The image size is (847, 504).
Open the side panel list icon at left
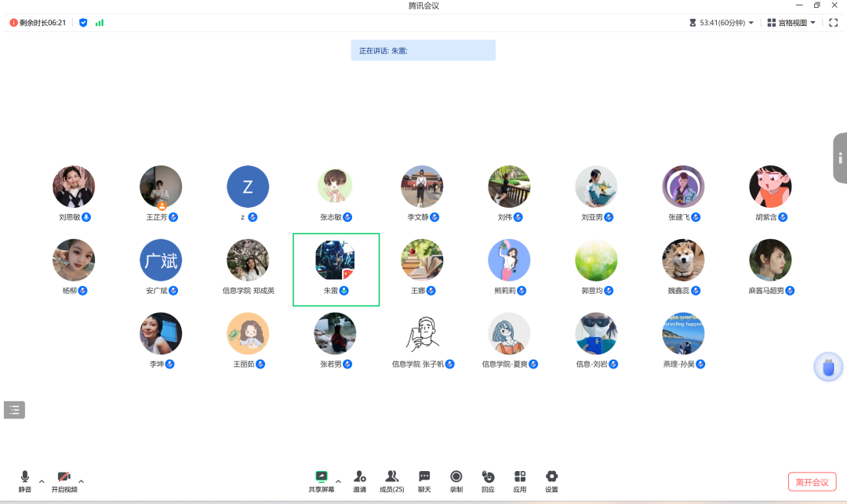pos(15,409)
